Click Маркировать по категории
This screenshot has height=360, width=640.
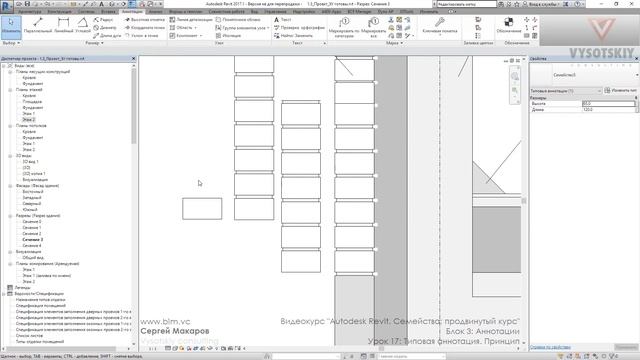pyautogui.click(x=344, y=27)
